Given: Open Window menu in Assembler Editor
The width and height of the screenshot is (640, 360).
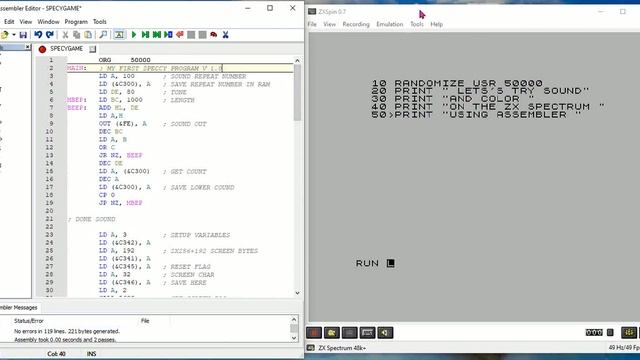Looking at the screenshot, I should (x=48, y=22).
